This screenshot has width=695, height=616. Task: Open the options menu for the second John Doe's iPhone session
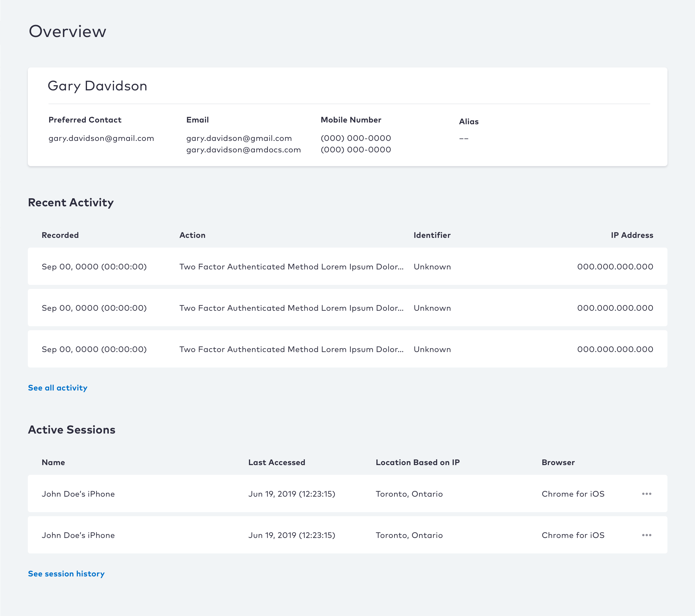click(x=646, y=535)
